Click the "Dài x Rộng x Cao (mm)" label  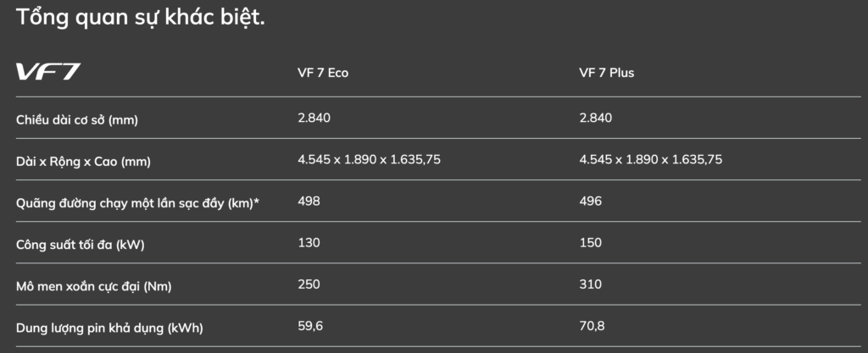click(83, 161)
